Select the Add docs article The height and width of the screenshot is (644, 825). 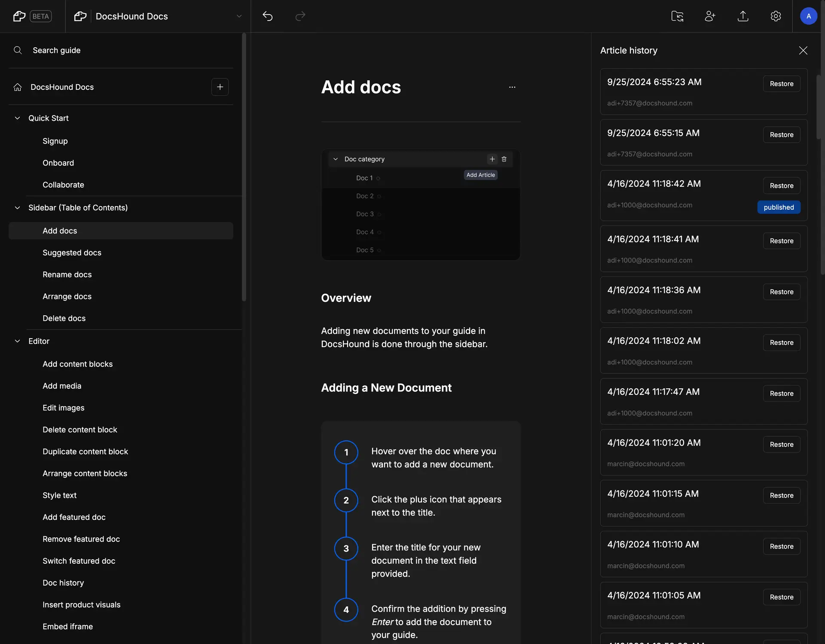(121, 231)
